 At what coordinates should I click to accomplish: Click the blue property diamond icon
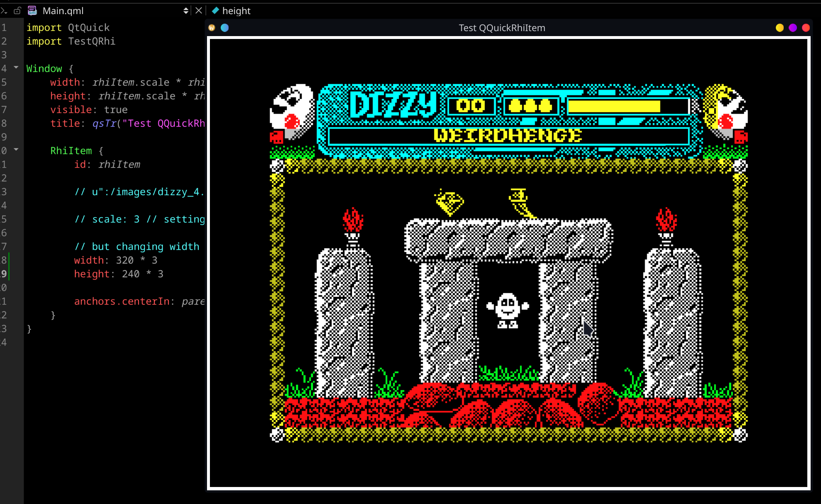point(215,10)
